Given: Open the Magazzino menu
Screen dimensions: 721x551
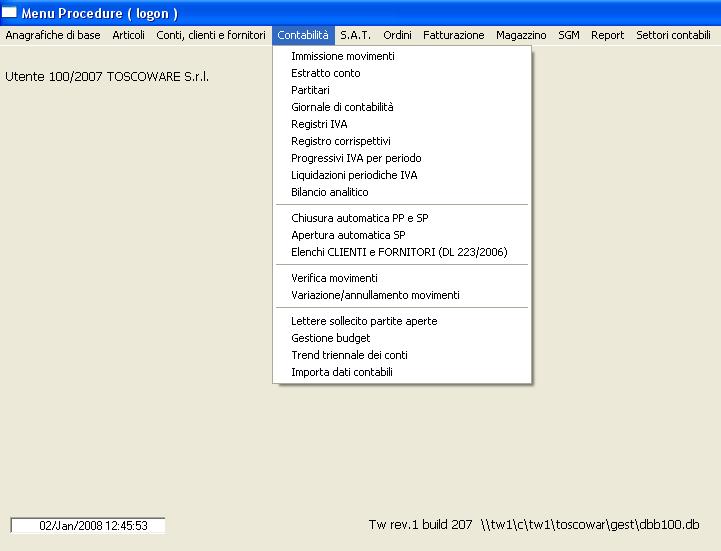Looking at the screenshot, I should tap(521, 35).
